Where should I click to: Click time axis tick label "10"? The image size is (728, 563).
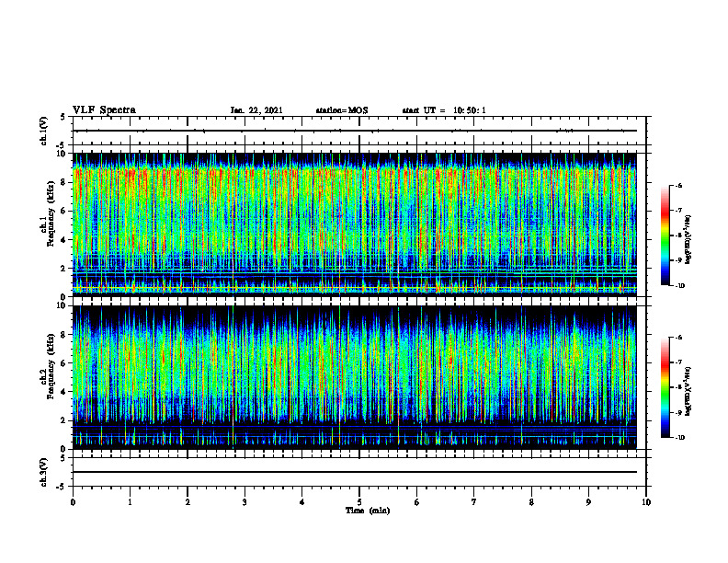[646, 502]
